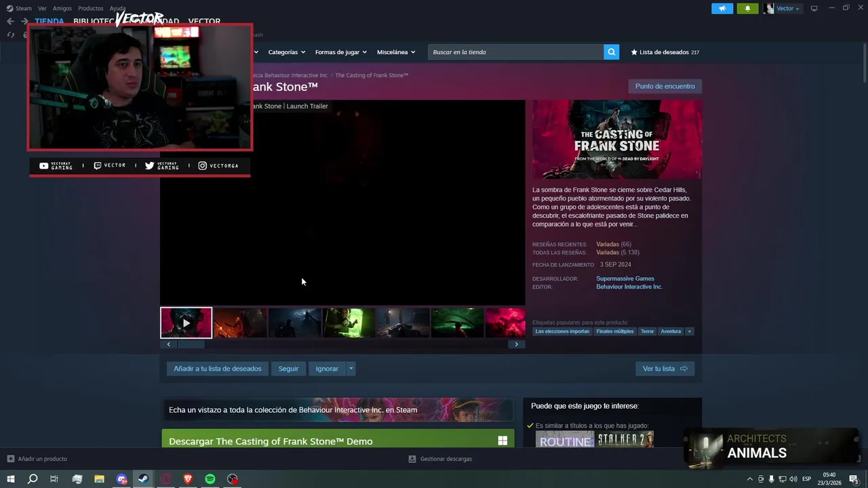
Task: Switch to the TIENDA tab
Action: click(49, 22)
